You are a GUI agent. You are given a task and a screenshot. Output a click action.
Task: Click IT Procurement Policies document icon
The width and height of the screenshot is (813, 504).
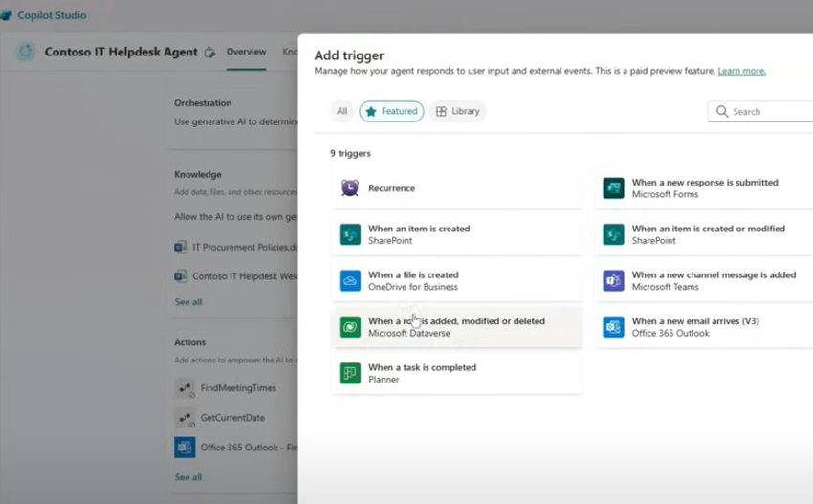pyautogui.click(x=181, y=247)
